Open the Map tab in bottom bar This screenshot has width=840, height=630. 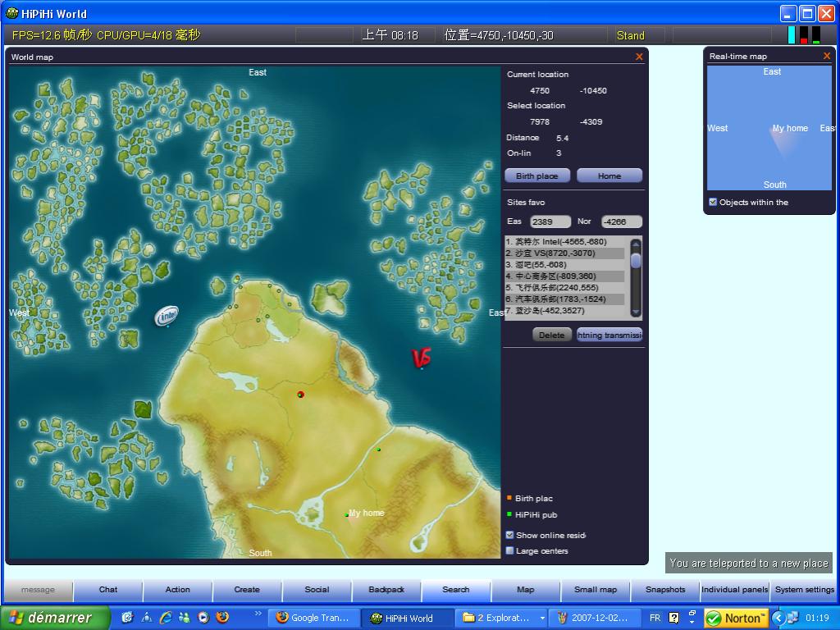(x=526, y=590)
